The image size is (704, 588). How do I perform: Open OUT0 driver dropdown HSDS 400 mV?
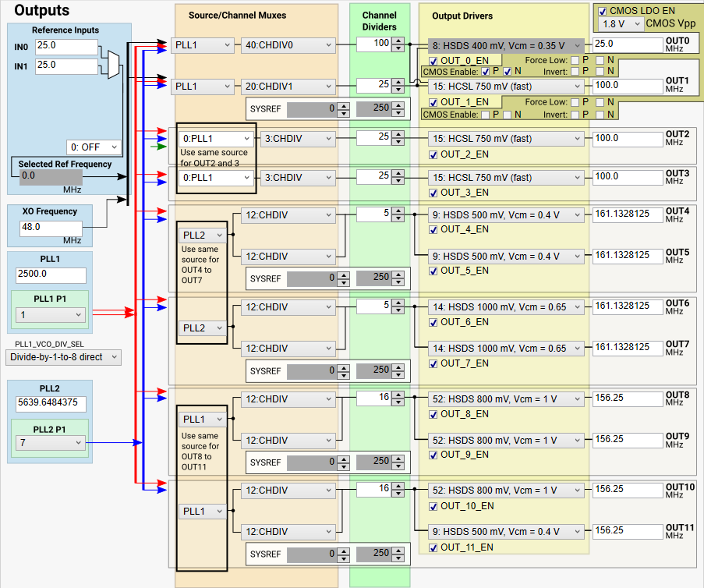pos(506,45)
